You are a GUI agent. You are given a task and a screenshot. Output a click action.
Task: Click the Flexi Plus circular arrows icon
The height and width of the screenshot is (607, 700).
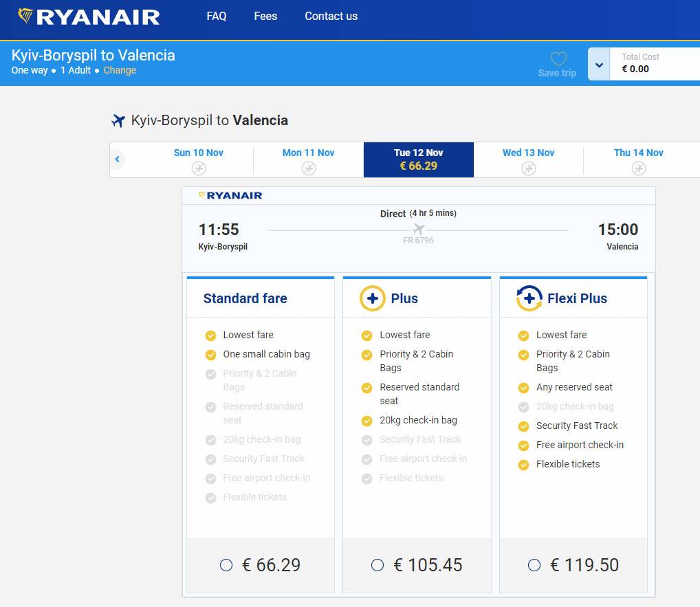coord(529,298)
